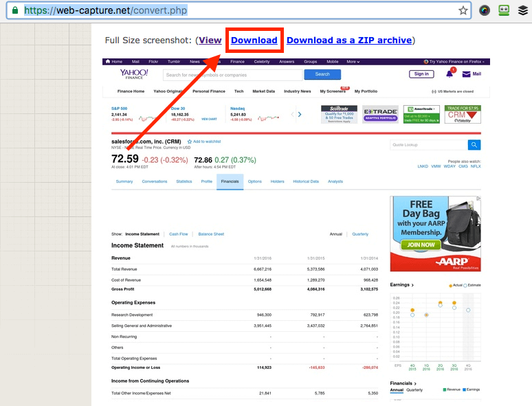The height and width of the screenshot is (406, 532).
Task: Expand the Financials section chevron
Action: tap(415, 383)
